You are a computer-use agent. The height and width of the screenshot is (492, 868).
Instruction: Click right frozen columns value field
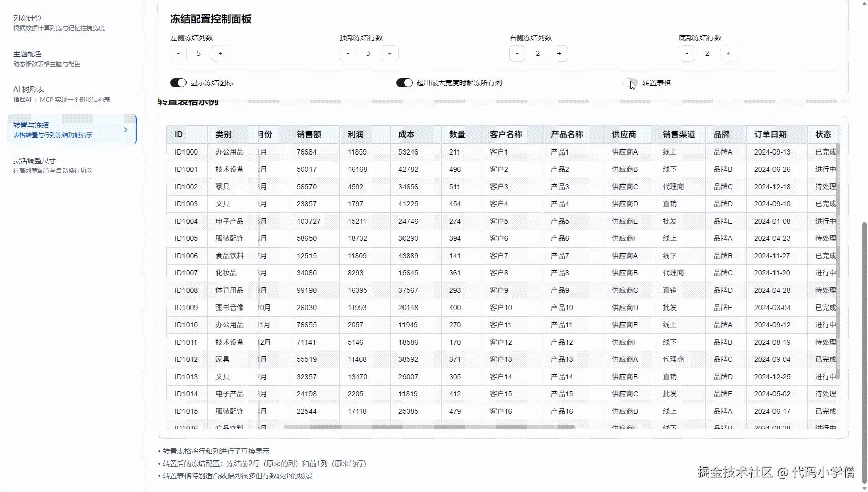point(538,53)
